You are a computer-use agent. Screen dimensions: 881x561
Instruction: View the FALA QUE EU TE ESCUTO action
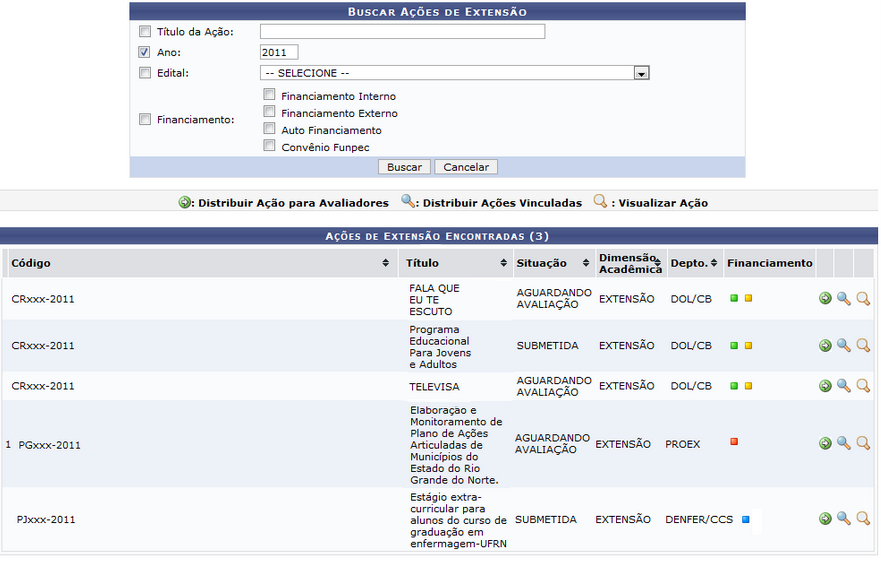[863, 298]
